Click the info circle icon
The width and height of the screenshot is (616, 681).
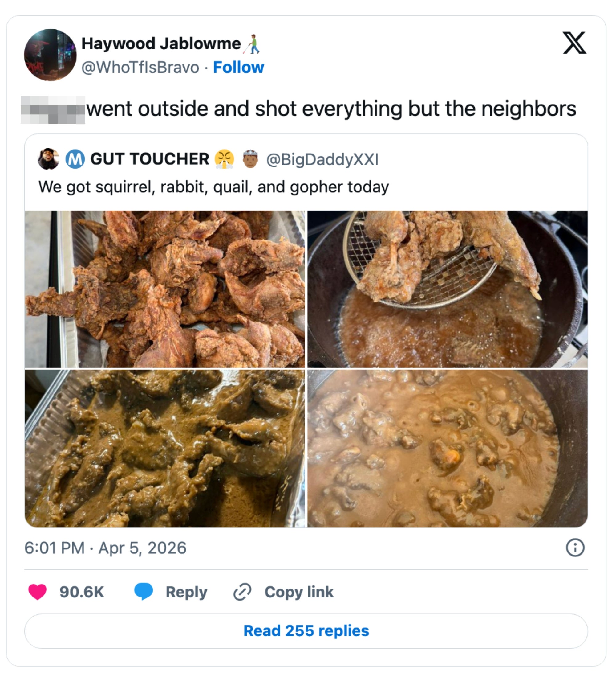pos(575,548)
